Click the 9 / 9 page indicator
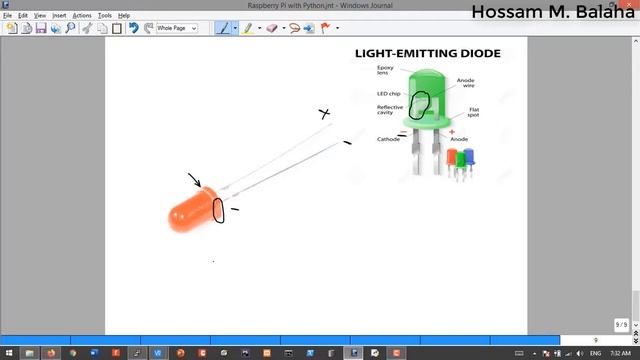 point(621,325)
